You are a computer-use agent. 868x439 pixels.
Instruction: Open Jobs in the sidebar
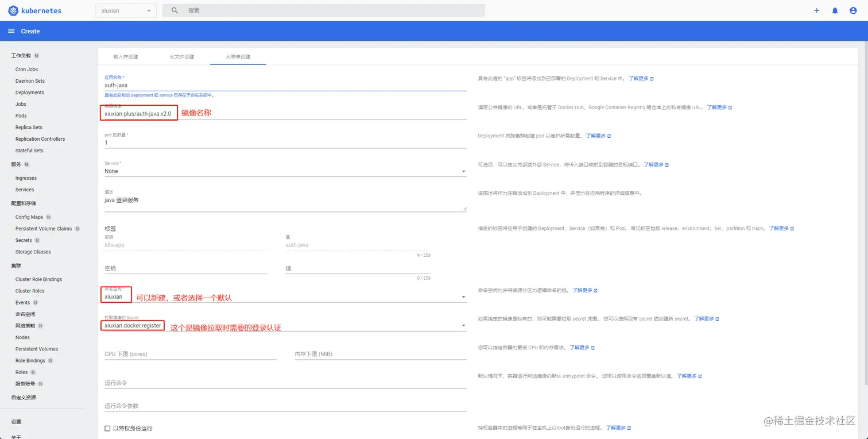21,104
